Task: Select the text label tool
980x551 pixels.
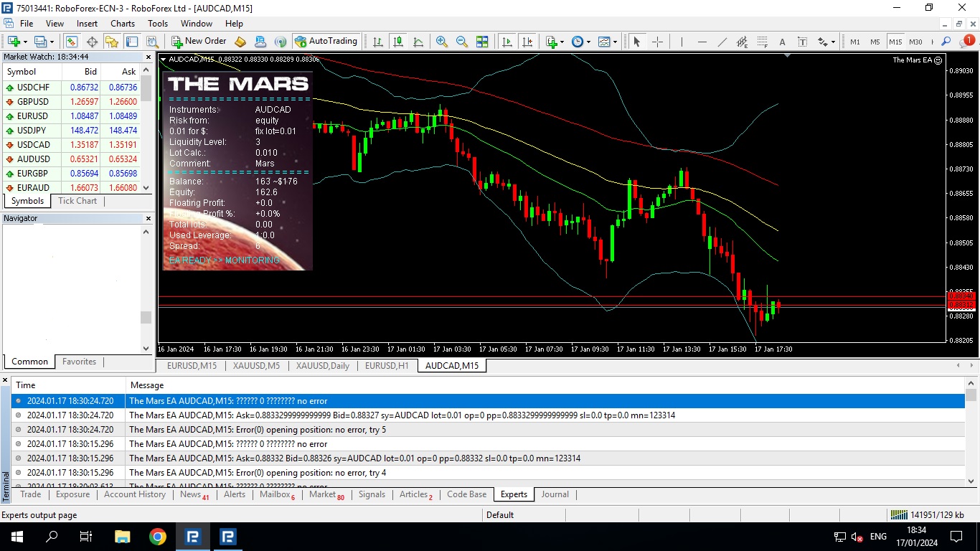Action: tap(802, 42)
